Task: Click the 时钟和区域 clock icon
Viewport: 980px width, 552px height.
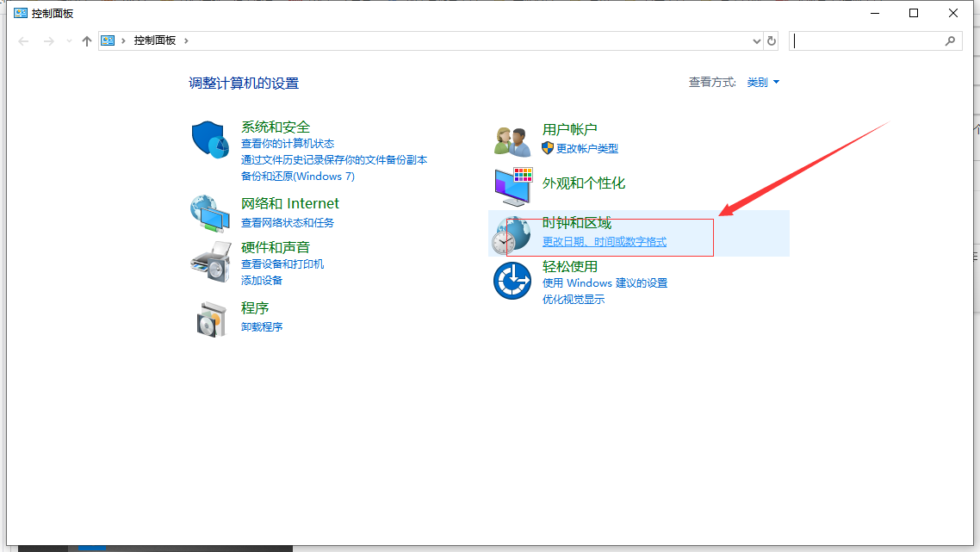Action: [512, 233]
